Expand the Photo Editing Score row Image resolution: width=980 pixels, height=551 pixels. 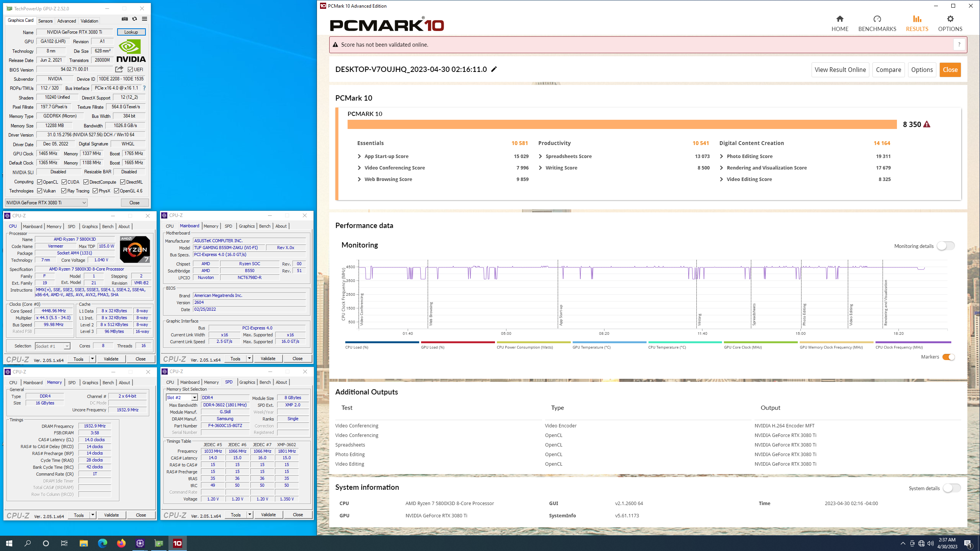tap(721, 156)
